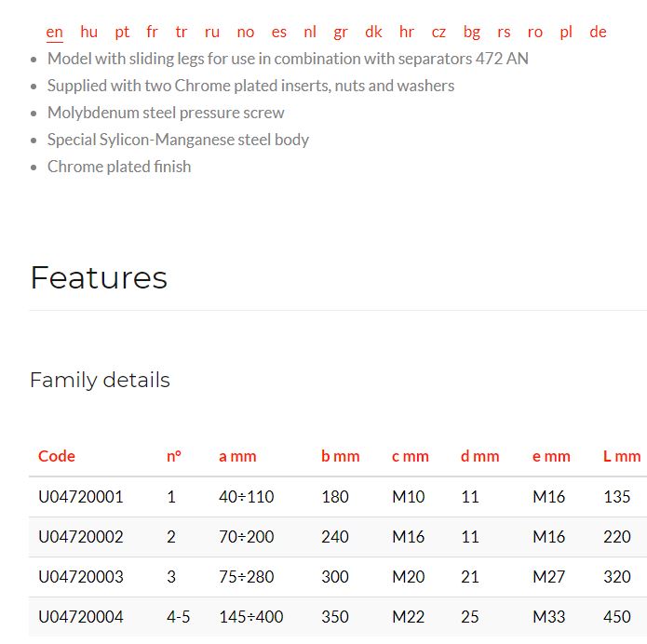Open the 'pt' language version
Screen dimensions: 647x644
(122, 33)
